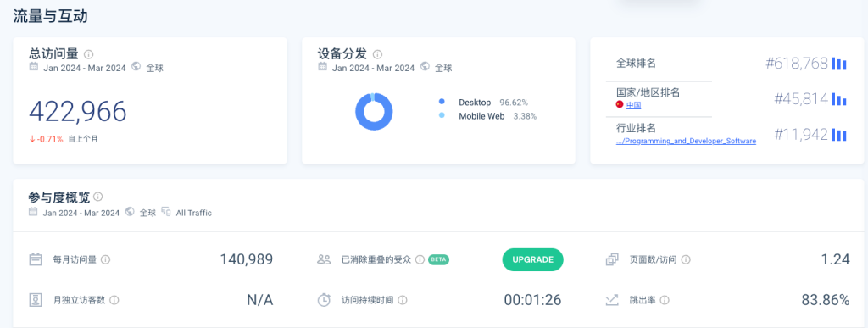The height and width of the screenshot is (328, 868).
Task: Click calendar icon in 参与度概览 header
Action: click(34, 212)
